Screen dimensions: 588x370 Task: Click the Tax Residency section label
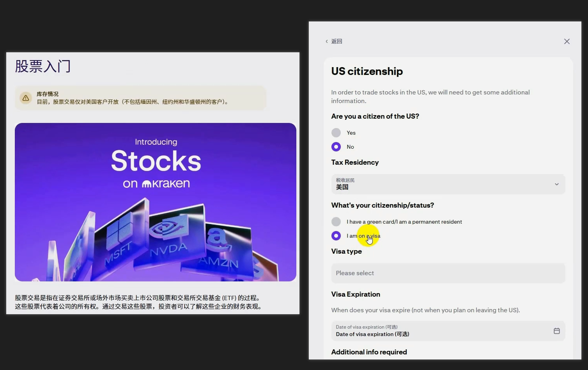[355, 162]
